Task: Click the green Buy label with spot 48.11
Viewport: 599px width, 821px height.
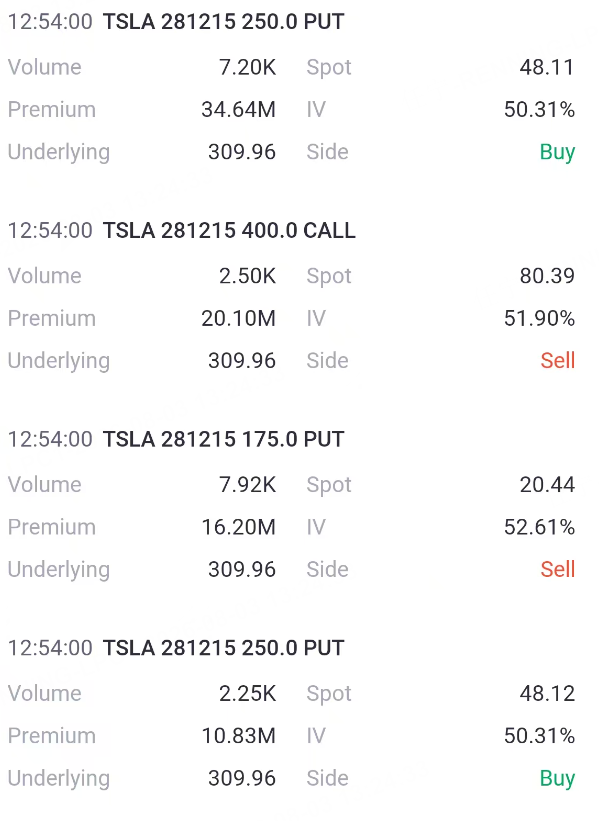Action: coord(557,152)
